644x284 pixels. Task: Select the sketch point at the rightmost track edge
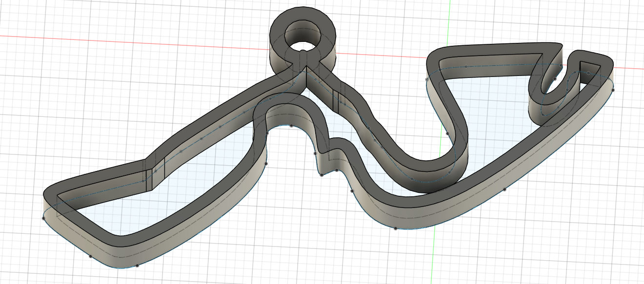pyautogui.click(x=613, y=90)
